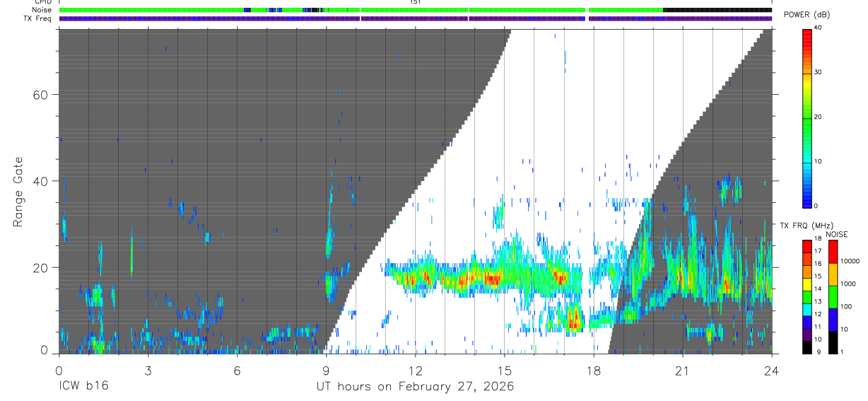Image resolution: width=868 pixels, height=401 pixels.
Task: Click the green Noise strip above the plot
Action: pos(416,10)
